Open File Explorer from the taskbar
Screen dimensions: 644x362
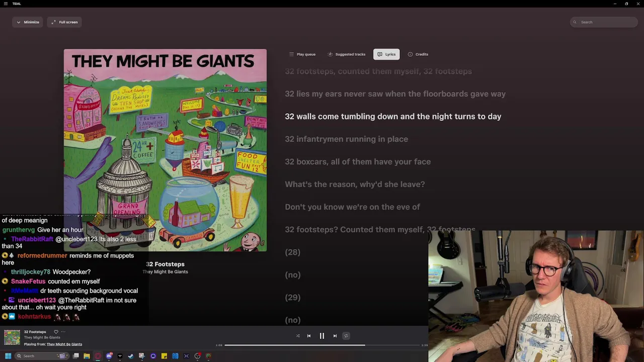87,356
